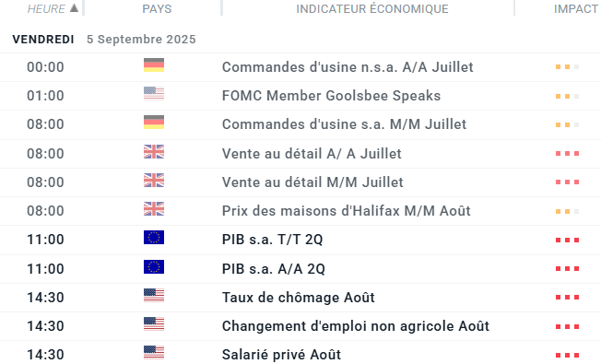This screenshot has height=364, width=601.
Task: Sort by the HEURE column arrow
Action: click(74, 8)
